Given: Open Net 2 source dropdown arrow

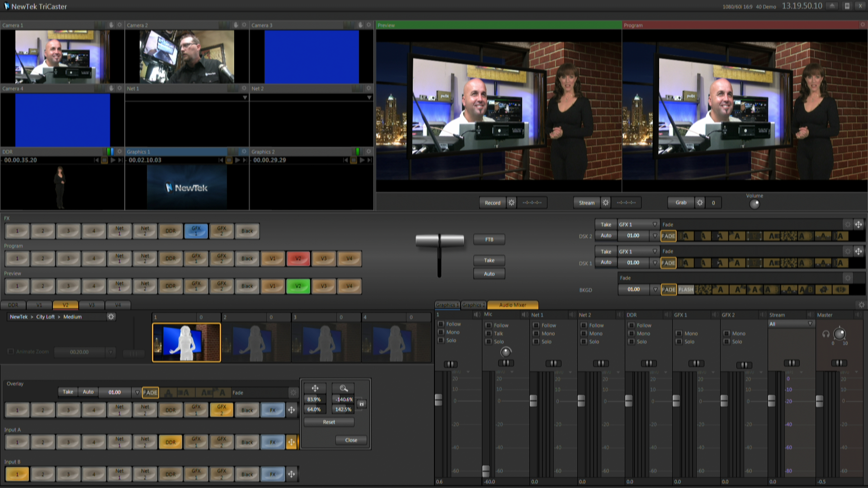Looking at the screenshot, I should [369, 98].
